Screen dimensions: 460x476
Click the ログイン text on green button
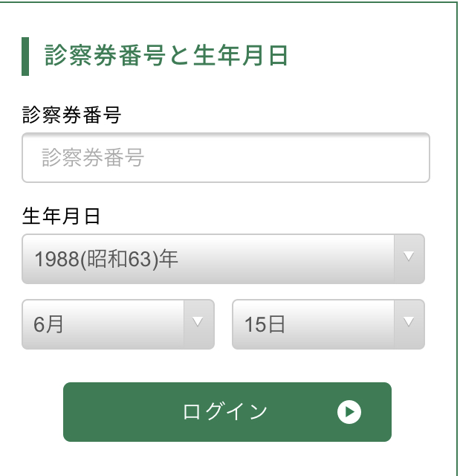(224, 412)
